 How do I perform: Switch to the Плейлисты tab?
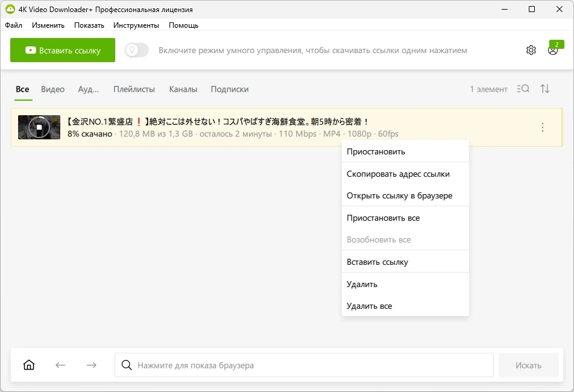tap(134, 89)
